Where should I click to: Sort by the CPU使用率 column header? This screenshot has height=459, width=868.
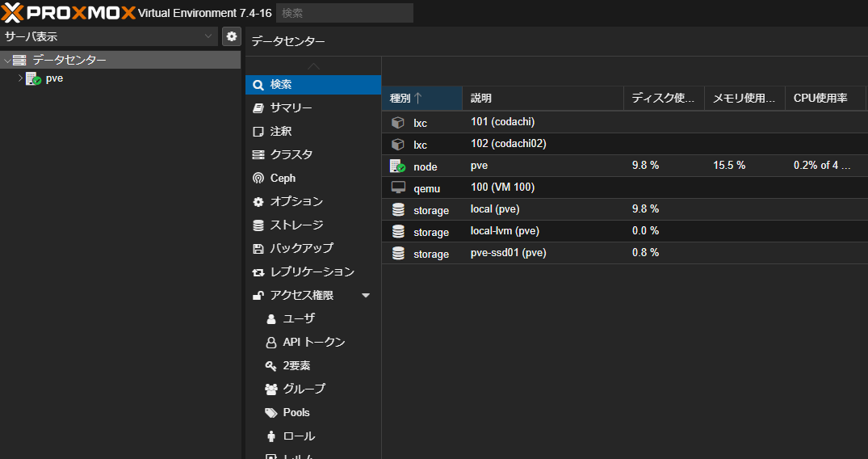click(x=825, y=98)
